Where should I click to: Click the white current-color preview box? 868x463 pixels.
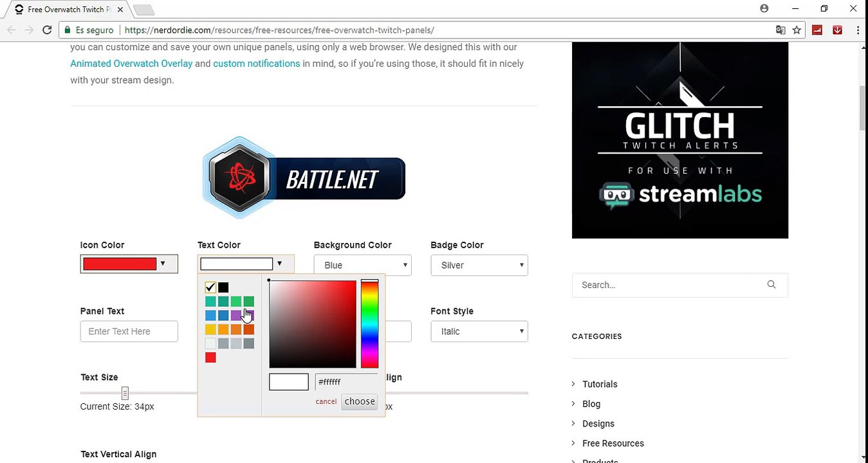coord(289,382)
